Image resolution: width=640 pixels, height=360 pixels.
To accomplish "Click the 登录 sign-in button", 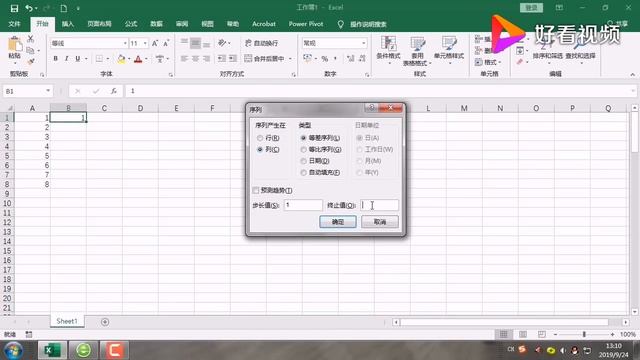I will tap(531, 8).
